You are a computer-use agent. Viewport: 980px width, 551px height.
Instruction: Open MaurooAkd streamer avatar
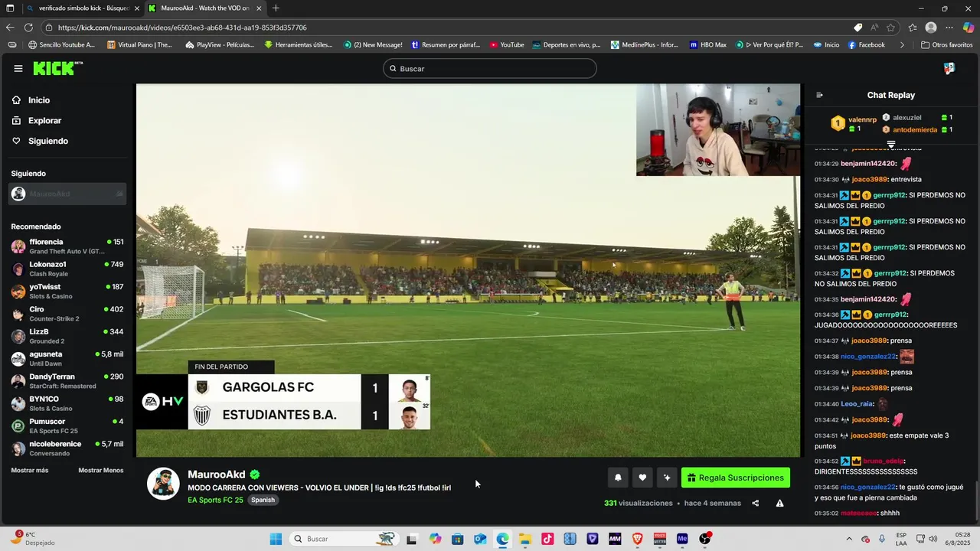(x=163, y=484)
